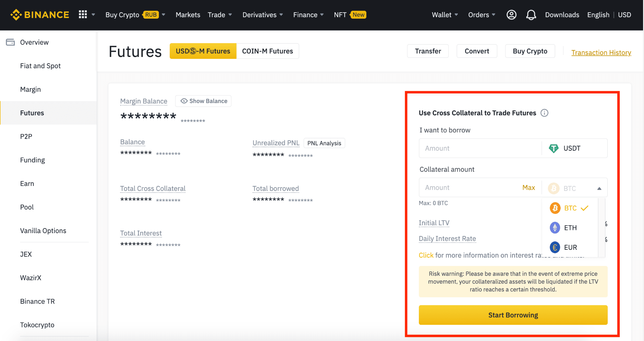Open PNL Analysis button
644x341 pixels.
tap(324, 143)
